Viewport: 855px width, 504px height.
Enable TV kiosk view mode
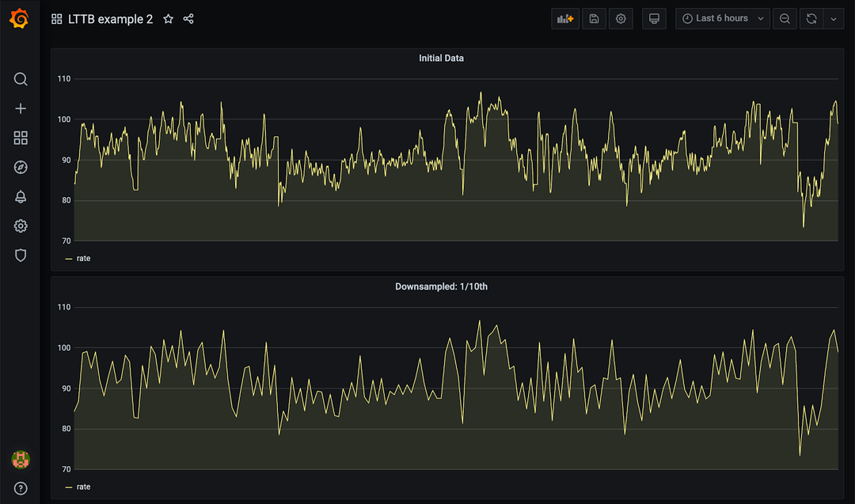point(654,18)
